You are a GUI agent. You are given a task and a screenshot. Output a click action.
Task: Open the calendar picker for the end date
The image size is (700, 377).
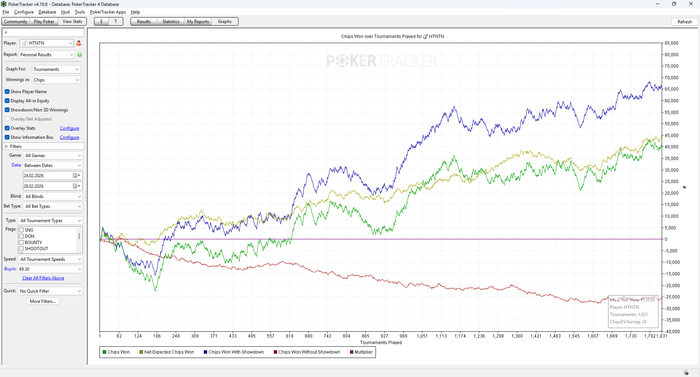pos(76,186)
